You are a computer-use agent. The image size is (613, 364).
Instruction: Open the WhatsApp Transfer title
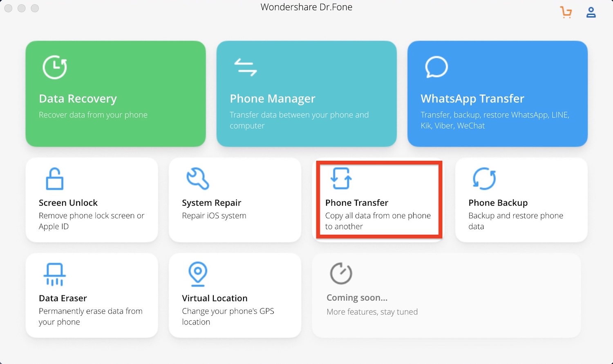click(472, 98)
